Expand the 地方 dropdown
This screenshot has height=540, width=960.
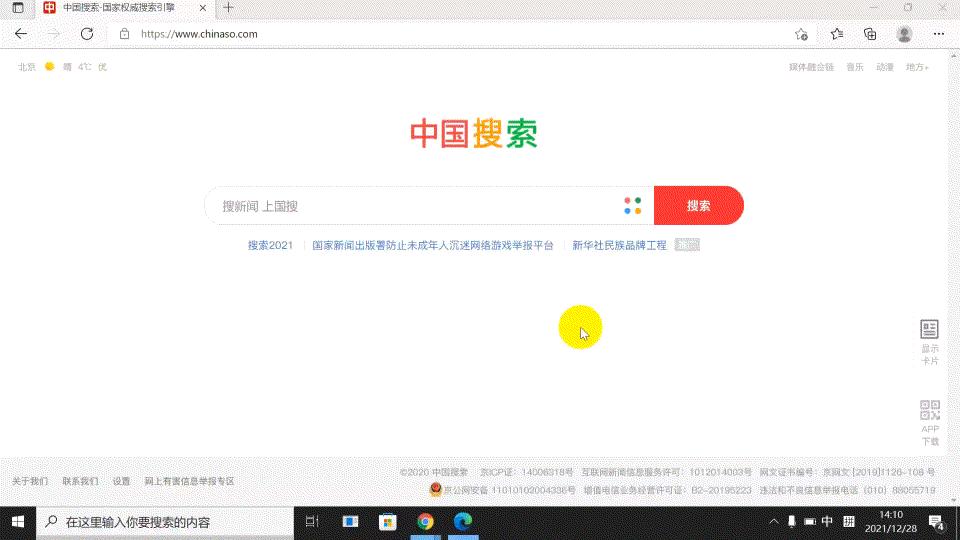917,67
